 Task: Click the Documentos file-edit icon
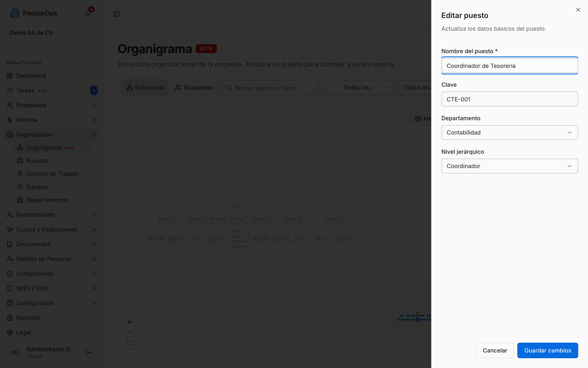click(x=10, y=244)
